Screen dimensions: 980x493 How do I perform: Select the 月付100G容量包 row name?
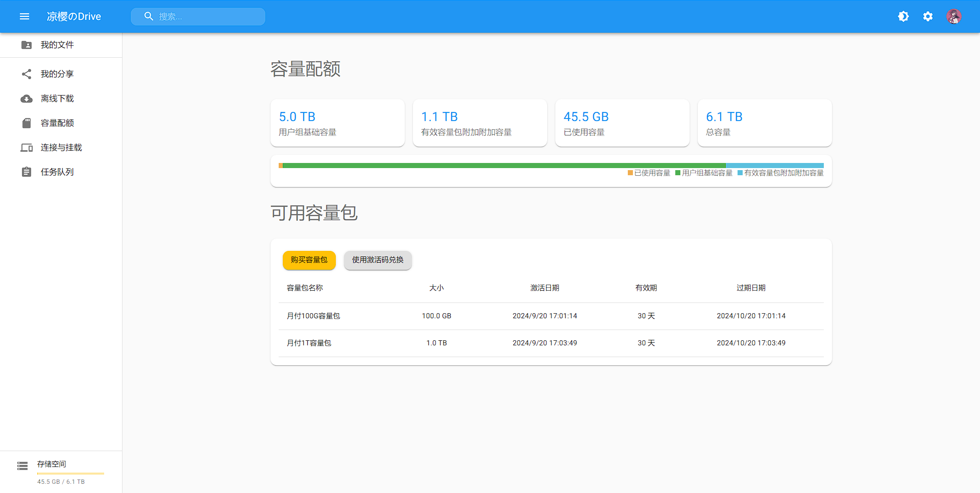(313, 316)
